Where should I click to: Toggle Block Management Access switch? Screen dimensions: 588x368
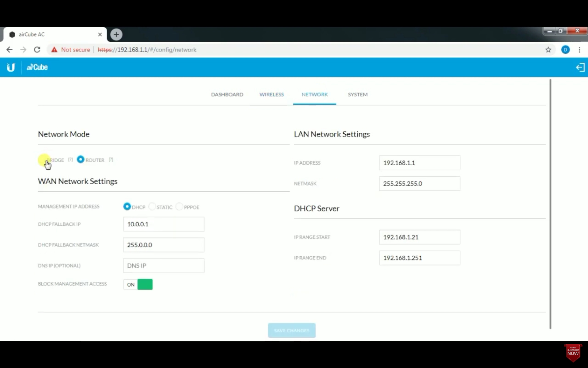pyautogui.click(x=138, y=284)
